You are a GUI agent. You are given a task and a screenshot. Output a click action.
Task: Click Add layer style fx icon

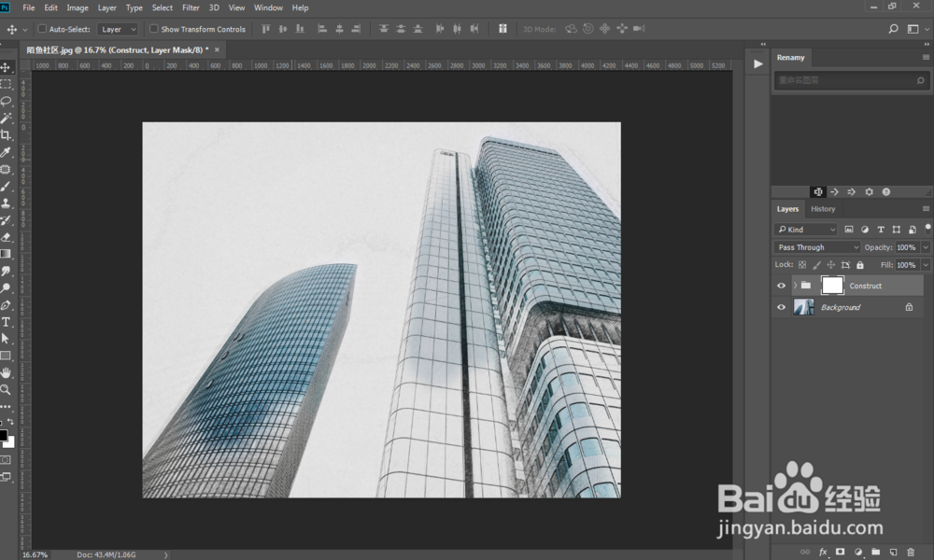coord(823,552)
